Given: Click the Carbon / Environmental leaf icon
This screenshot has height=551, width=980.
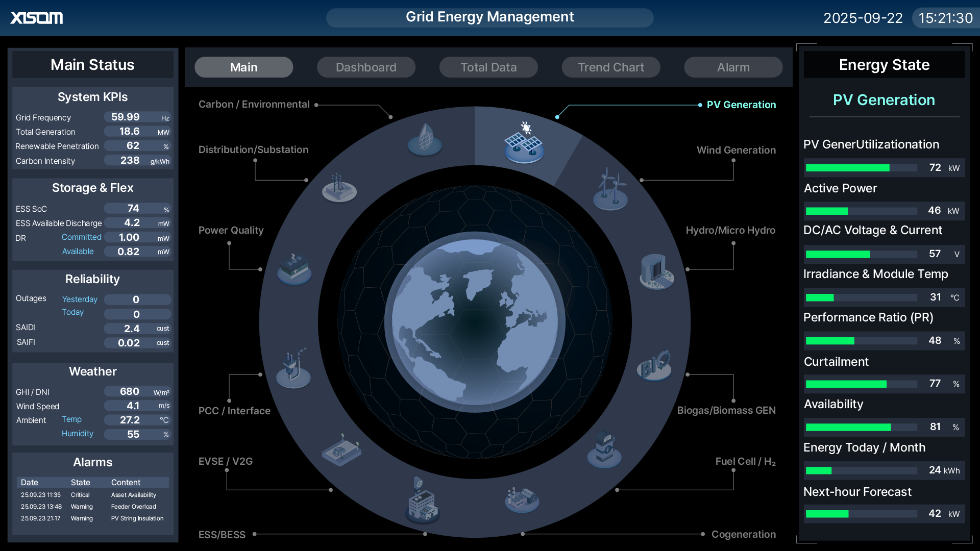Looking at the screenshot, I should tap(425, 139).
